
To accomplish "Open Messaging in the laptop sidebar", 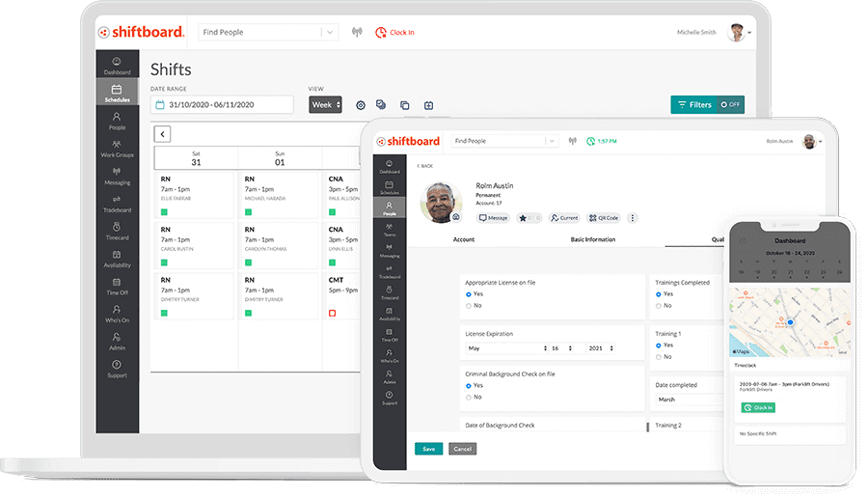I will coord(117,177).
